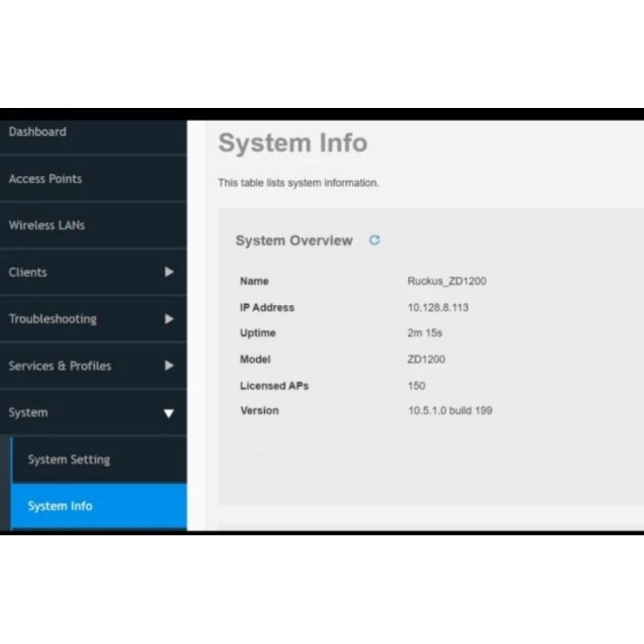The width and height of the screenshot is (644, 644).
Task: Click the table description text
Action: point(299,183)
